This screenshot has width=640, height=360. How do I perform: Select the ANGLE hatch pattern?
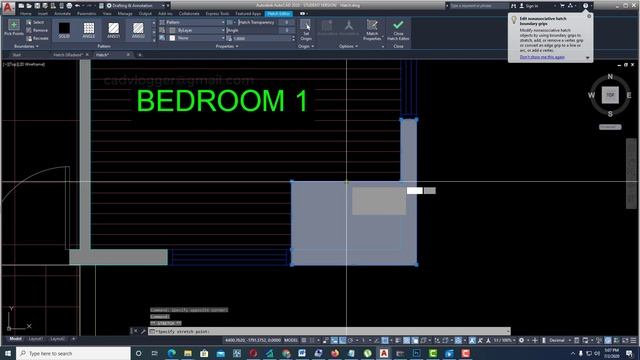89,30
